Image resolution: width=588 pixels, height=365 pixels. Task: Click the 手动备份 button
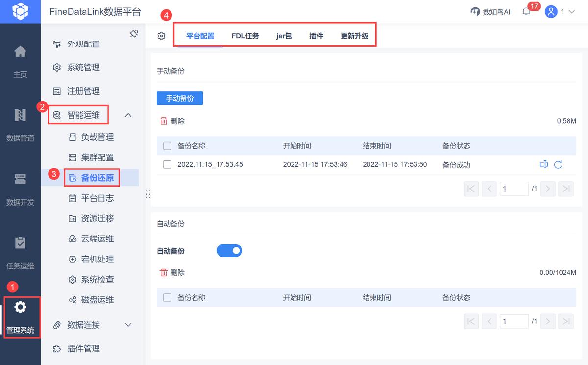coord(180,98)
